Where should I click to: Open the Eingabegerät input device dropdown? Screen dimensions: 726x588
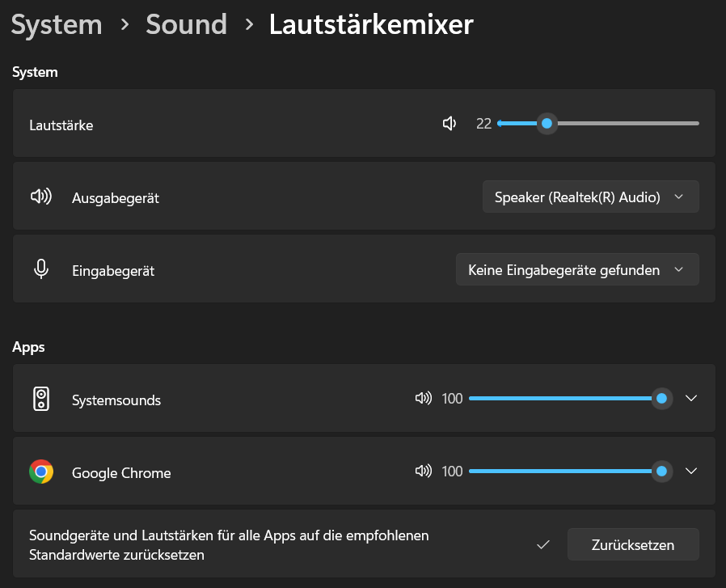(577, 269)
